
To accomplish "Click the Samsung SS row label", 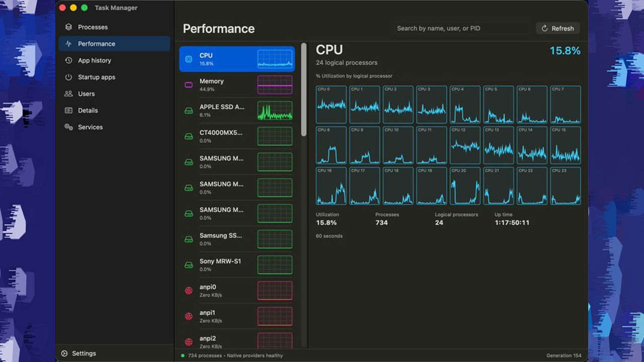I will click(x=221, y=235).
